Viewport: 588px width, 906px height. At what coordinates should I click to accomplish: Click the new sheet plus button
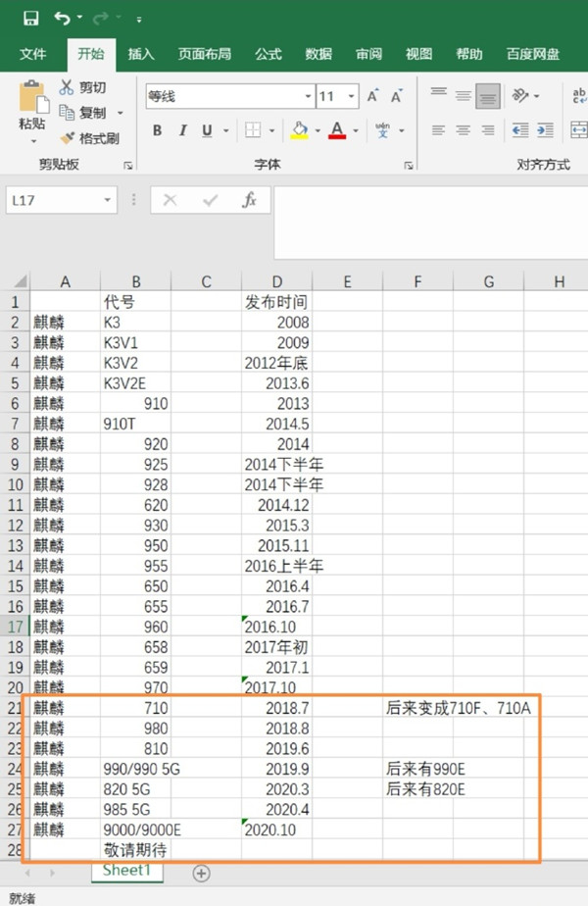click(201, 873)
